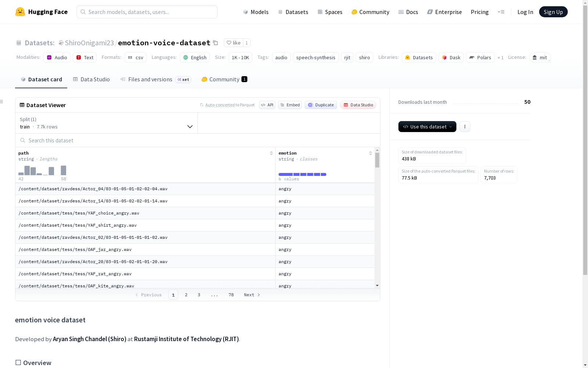Select the OAF_jar_angry.wav row path
This screenshot has height=368, width=588.
tap(75, 250)
